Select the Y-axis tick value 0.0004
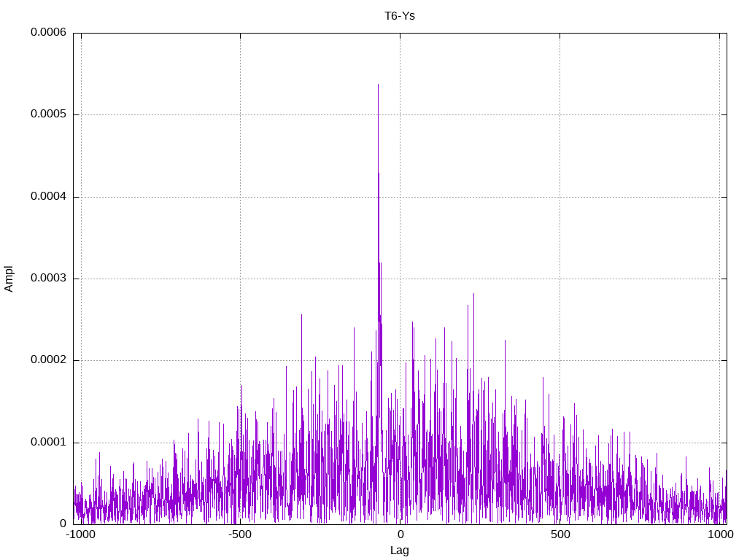This screenshot has height=560, width=747. (49, 196)
